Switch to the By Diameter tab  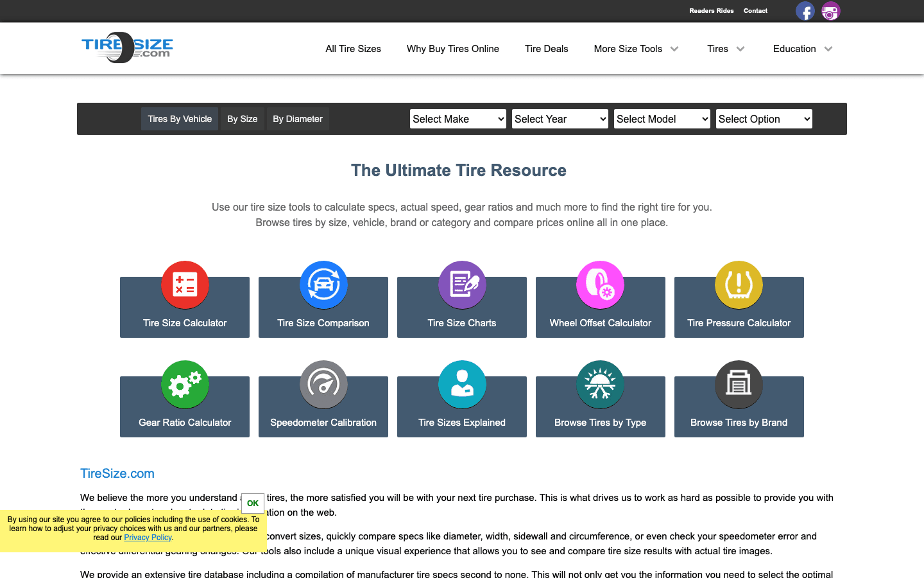(298, 119)
